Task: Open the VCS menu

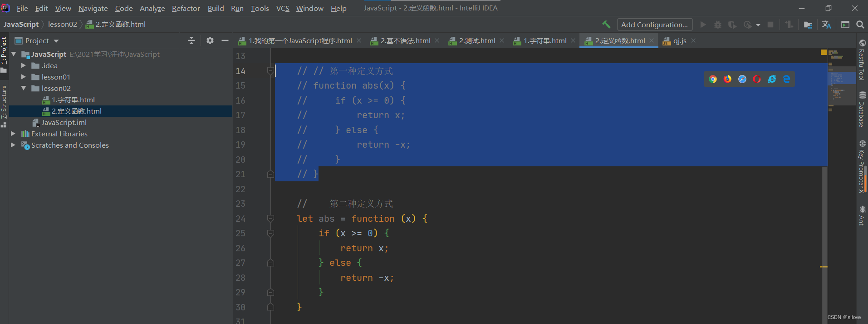Action: point(283,8)
